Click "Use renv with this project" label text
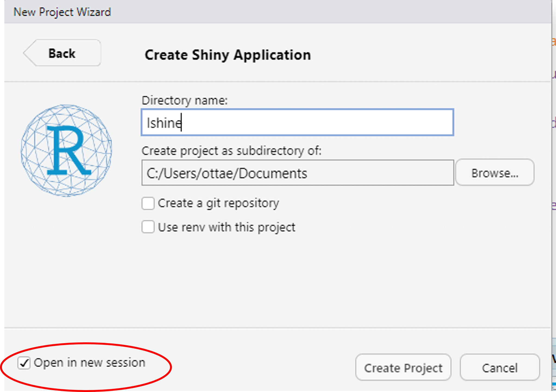Image resolution: width=556 pixels, height=392 pixels. point(227,227)
